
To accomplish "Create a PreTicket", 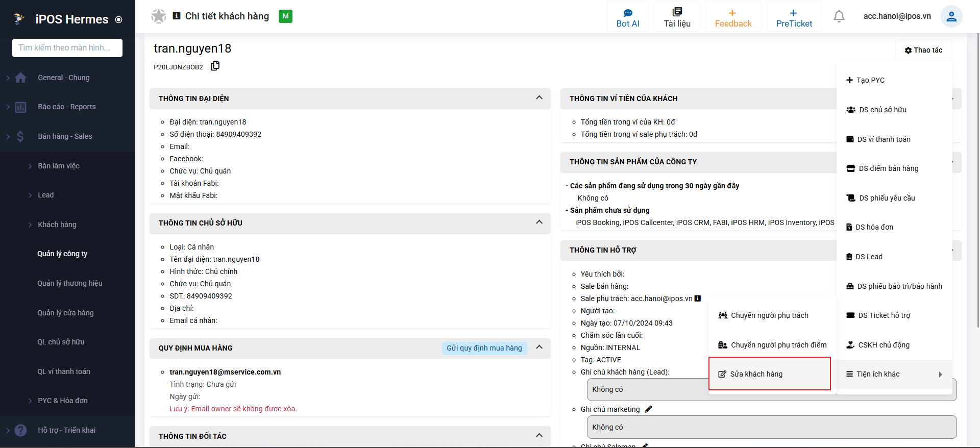I will 794,17.
